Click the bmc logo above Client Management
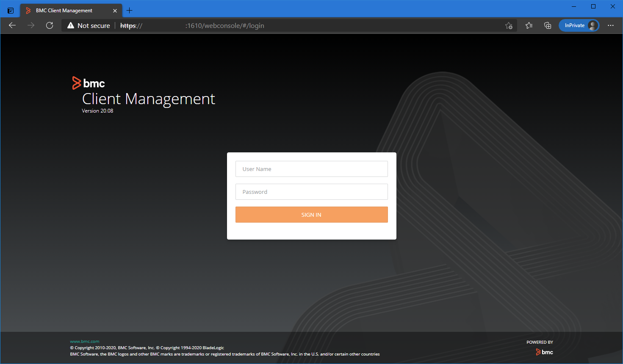Screen dimensions: 623x364 (x=89, y=83)
